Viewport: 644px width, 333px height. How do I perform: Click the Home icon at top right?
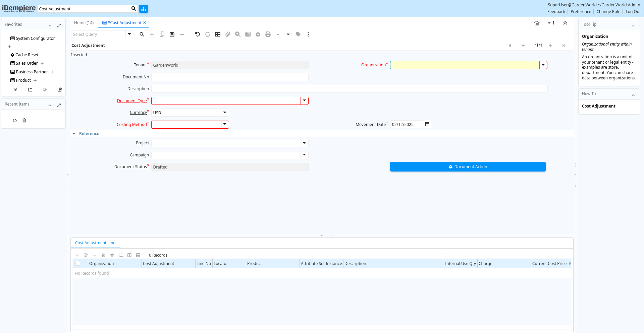537,23
